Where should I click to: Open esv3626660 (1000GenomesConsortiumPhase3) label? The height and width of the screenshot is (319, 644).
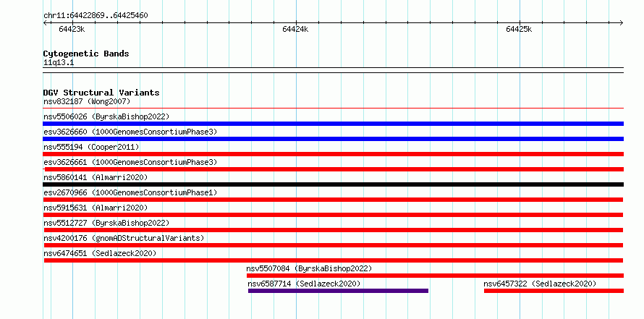(x=130, y=132)
